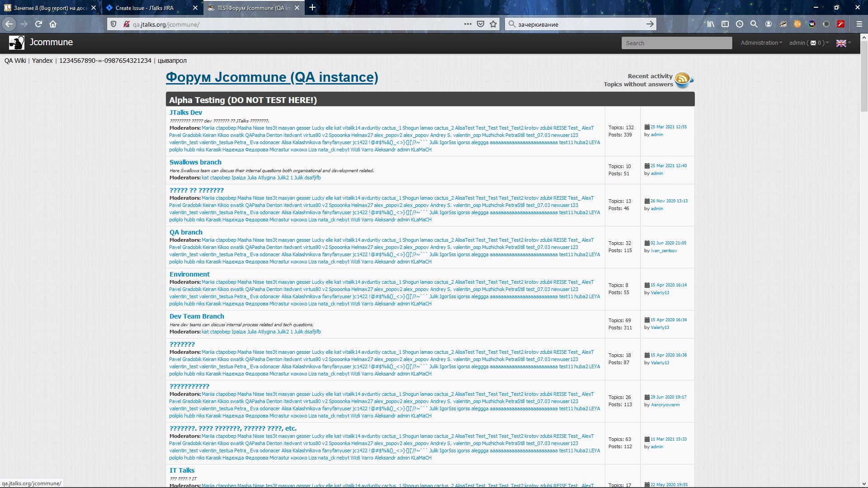Open page actions three-dots menu
Viewport: 868px width, 488px height.
coord(468,24)
